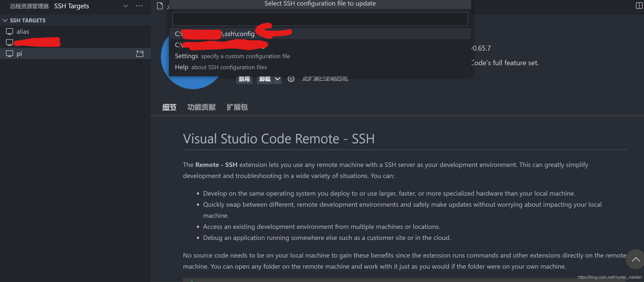Switch to the 功能贡献 tab
Image resolution: width=644 pixels, height=282 pixels.
pyautogui.click(x=201, y=107)
